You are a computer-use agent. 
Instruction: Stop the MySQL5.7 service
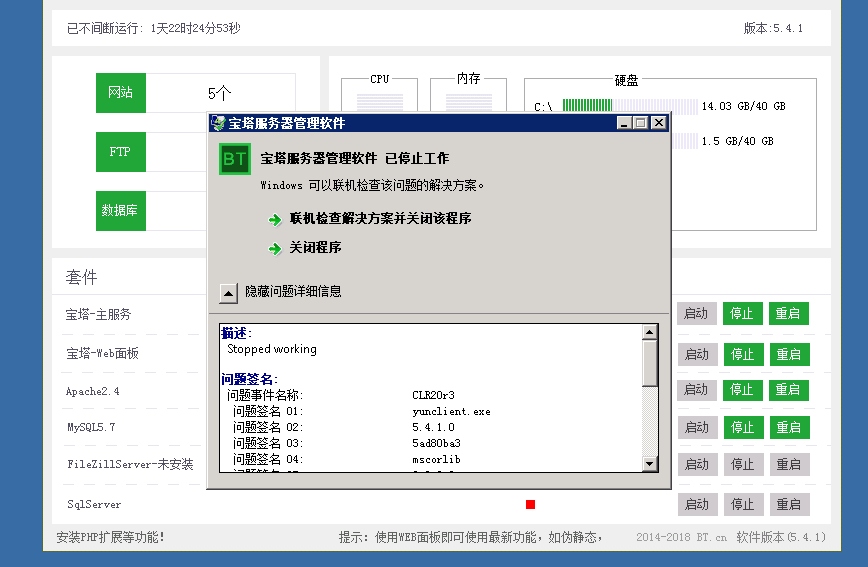743,427
